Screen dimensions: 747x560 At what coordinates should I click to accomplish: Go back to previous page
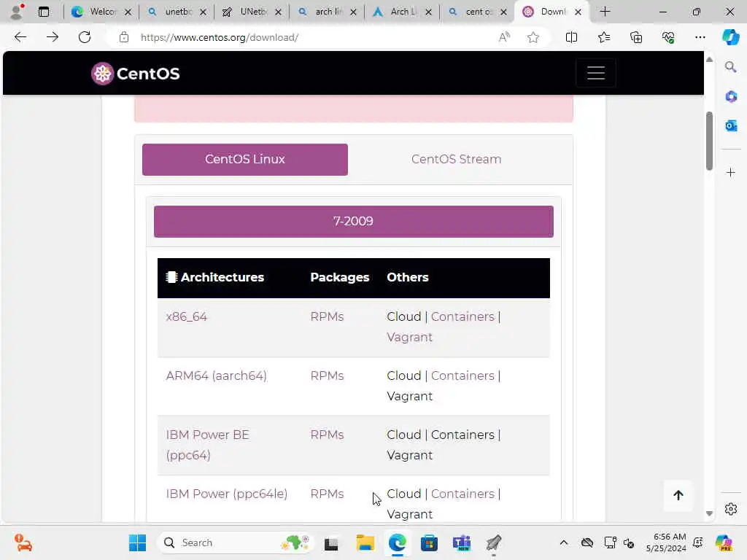click(x=20, y=37)
